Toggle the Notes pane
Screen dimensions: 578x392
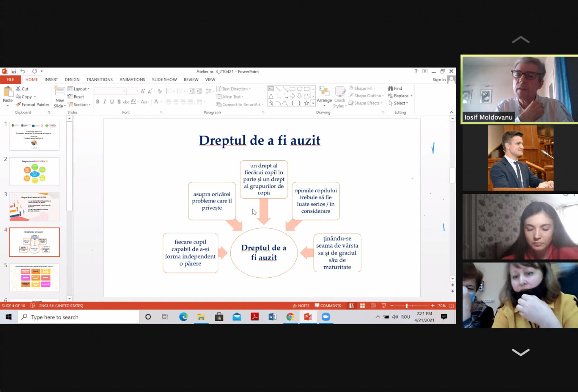[301, 306]
